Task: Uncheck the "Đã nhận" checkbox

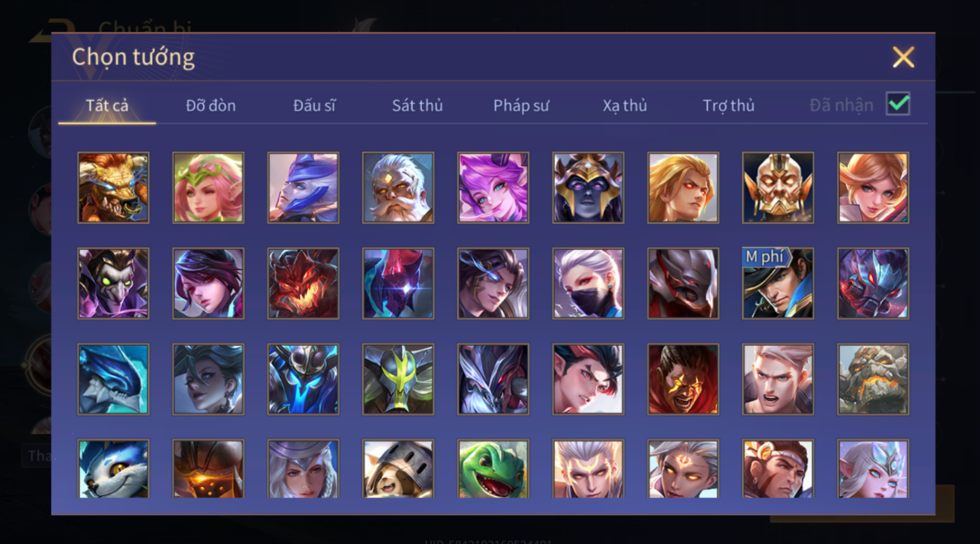Action: tap(898, 104)
